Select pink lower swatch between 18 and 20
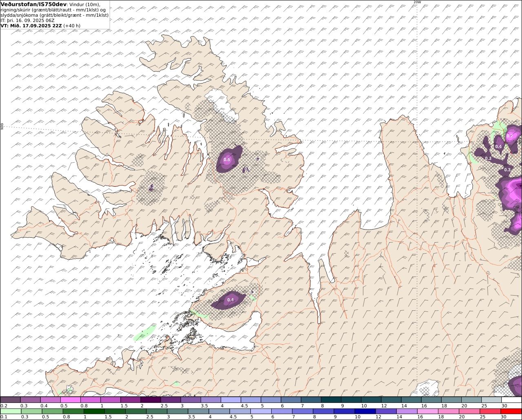Image resolution: width=522 pixels, height=420 pixels. [448, 411]
